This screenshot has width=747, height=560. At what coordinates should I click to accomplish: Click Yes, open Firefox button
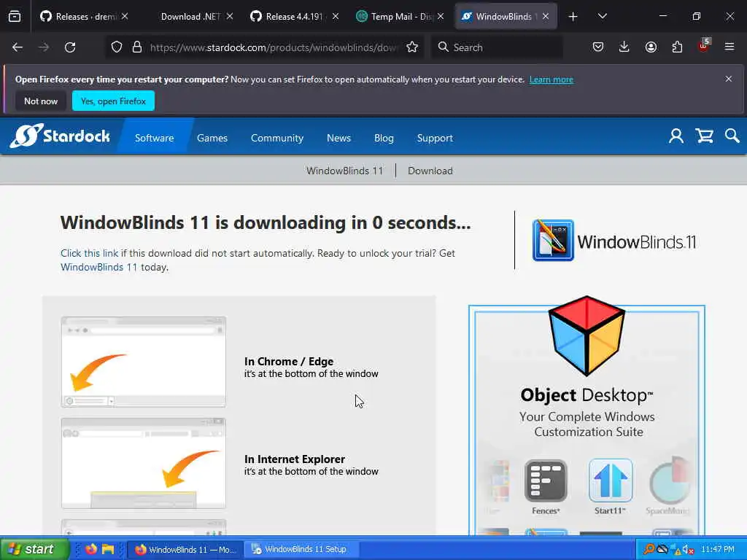pos(113,101)
